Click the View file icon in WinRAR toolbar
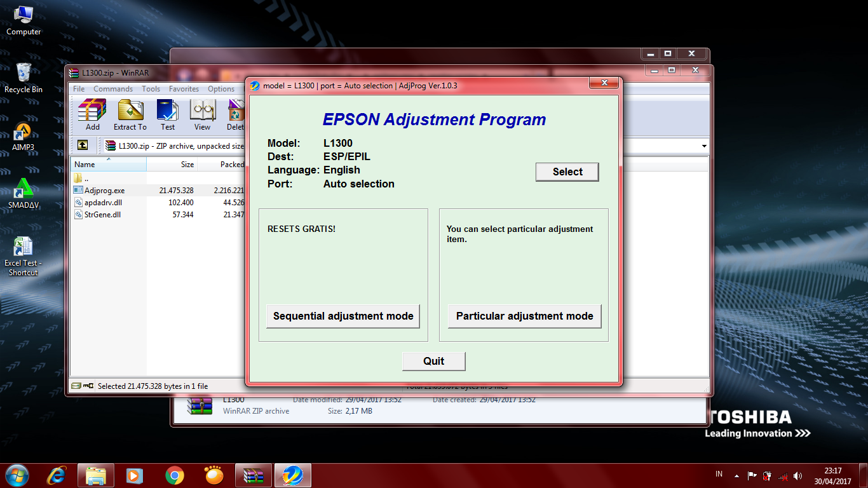The image size is (868, 488). 202,114
